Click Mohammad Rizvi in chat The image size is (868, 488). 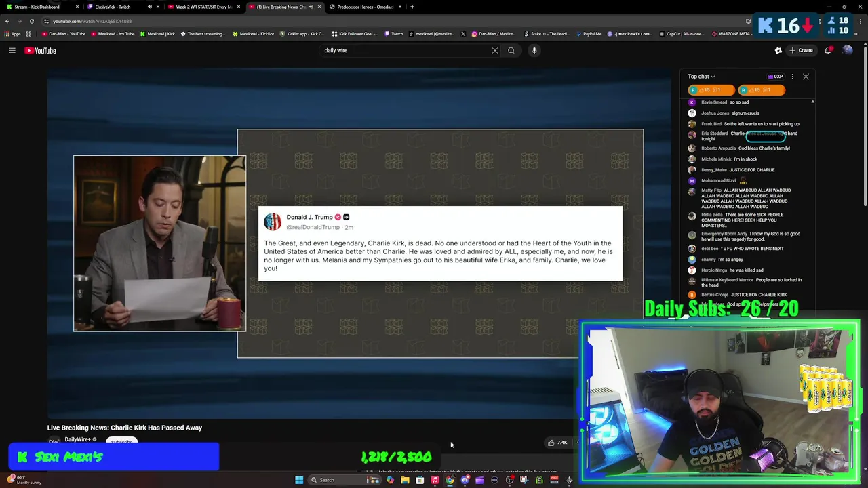[x=718, y=181]
